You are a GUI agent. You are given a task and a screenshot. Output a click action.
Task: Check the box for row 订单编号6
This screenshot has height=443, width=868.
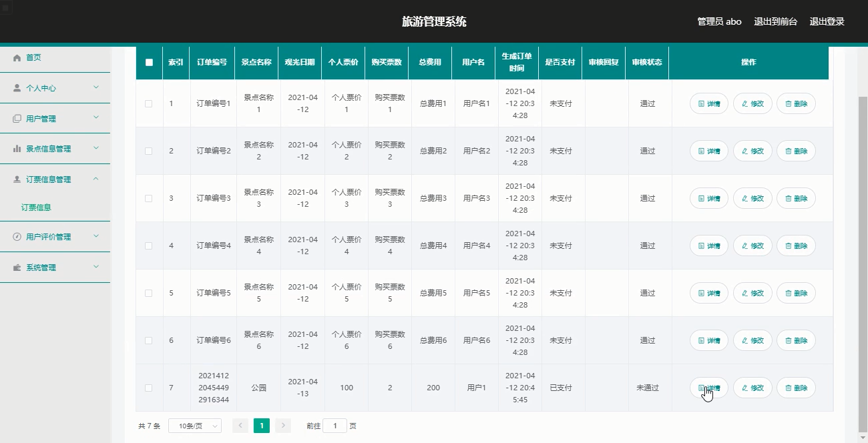coord(149,340)
